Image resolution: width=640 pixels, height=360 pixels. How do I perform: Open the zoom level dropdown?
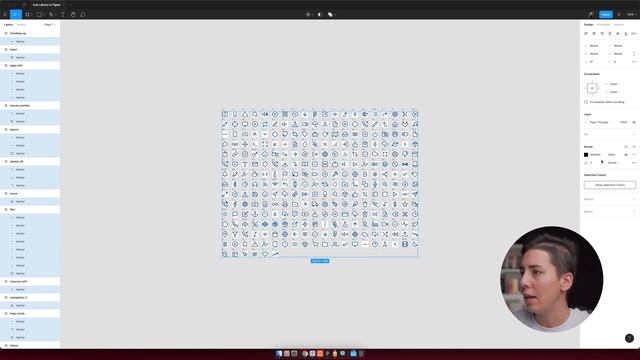coord(631,14)
